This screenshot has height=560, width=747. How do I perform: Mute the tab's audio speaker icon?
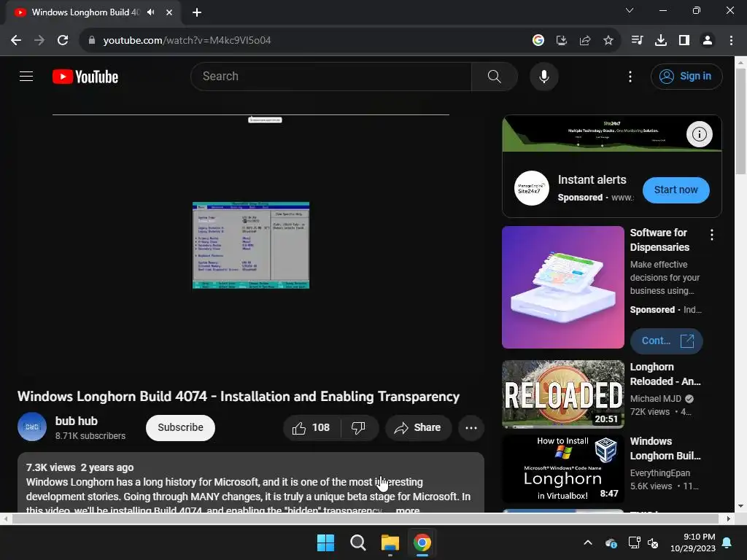pos(150,12)
